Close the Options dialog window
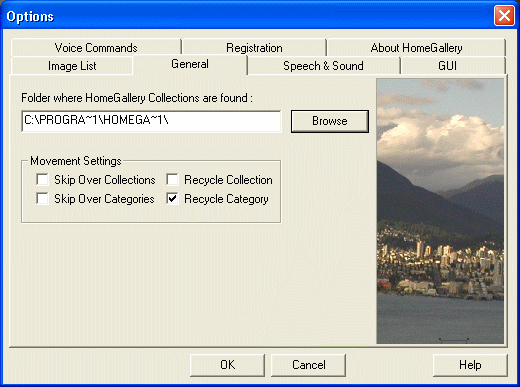This screenshot has width=520, height=387. (504, 16)
